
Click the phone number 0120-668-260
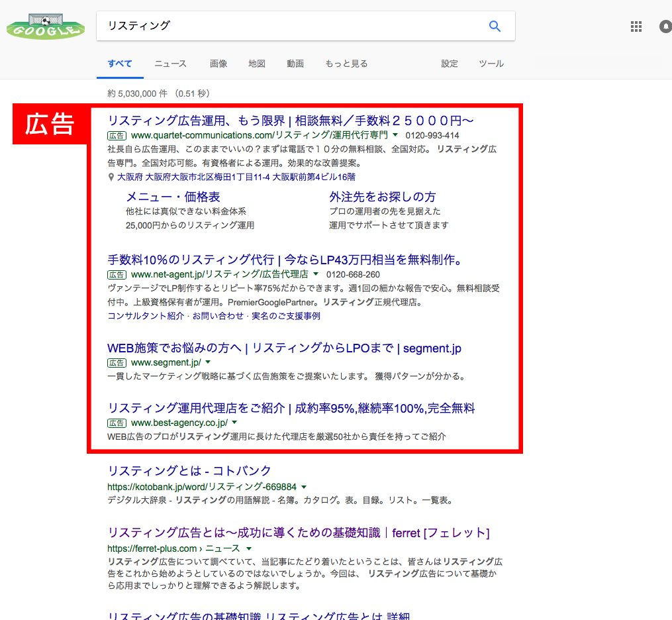tap(353, 274)
